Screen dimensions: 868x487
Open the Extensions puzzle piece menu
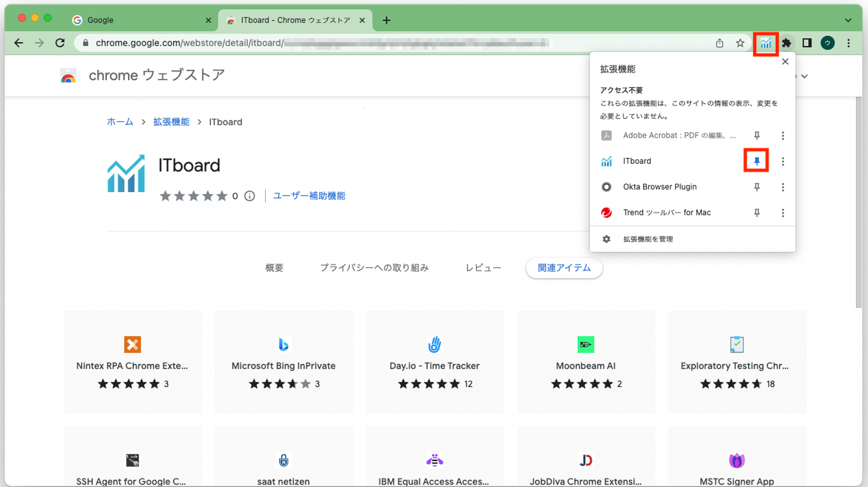pos(786,43)
